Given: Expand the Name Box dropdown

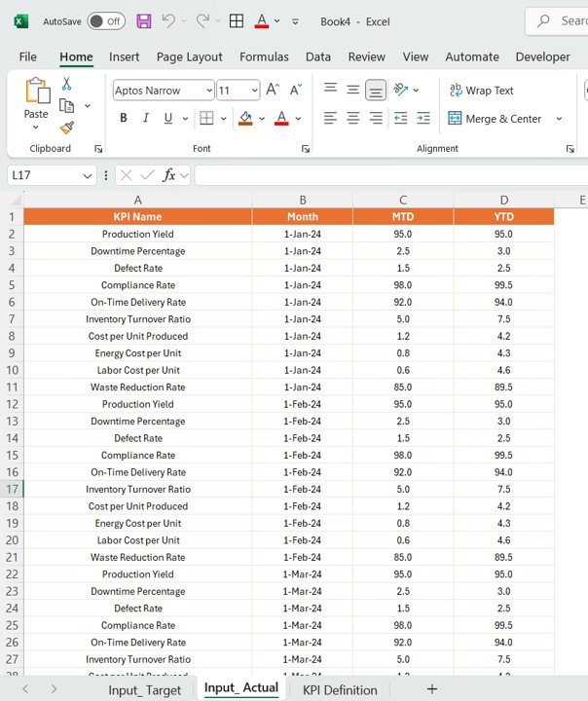Looking at the screenshot, I should (x=88, y=175).
